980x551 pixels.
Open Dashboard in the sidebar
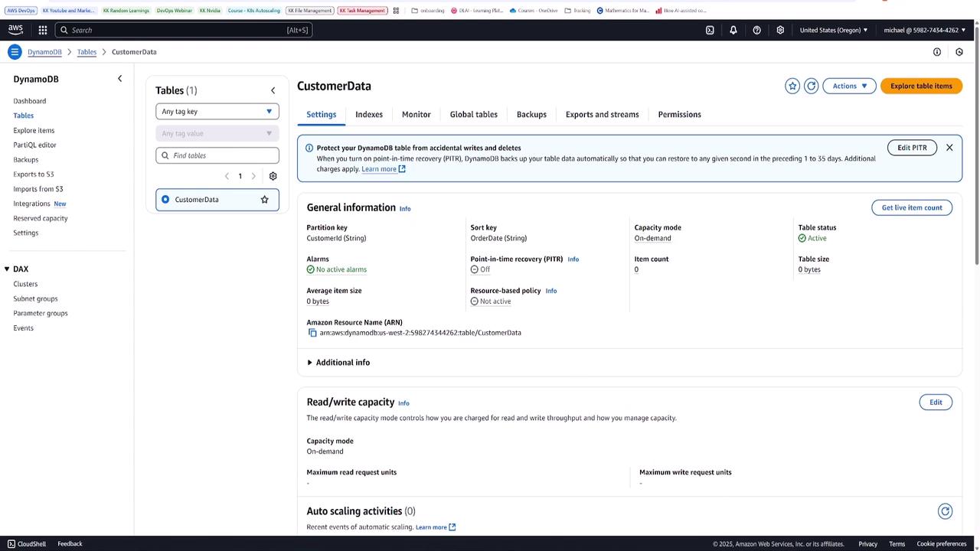(30, 101)
